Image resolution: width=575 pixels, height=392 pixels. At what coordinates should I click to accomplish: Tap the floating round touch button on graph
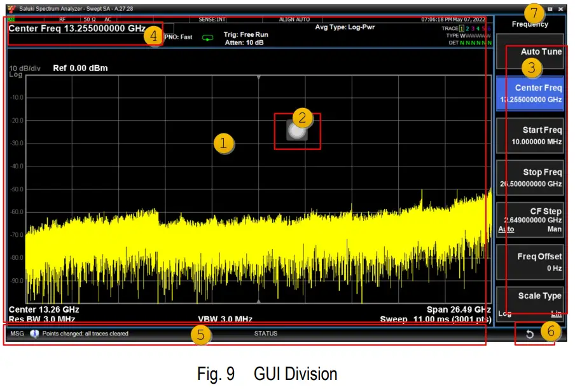point(296,131)
